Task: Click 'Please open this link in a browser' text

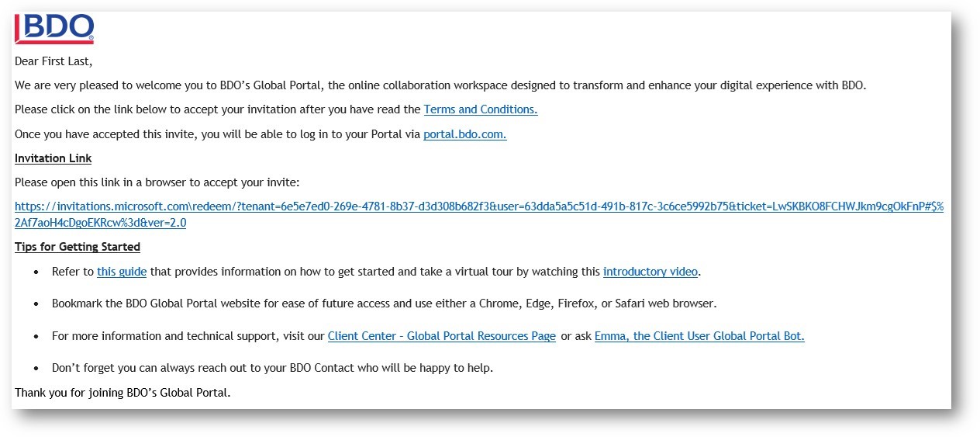Action: [157, 182]
